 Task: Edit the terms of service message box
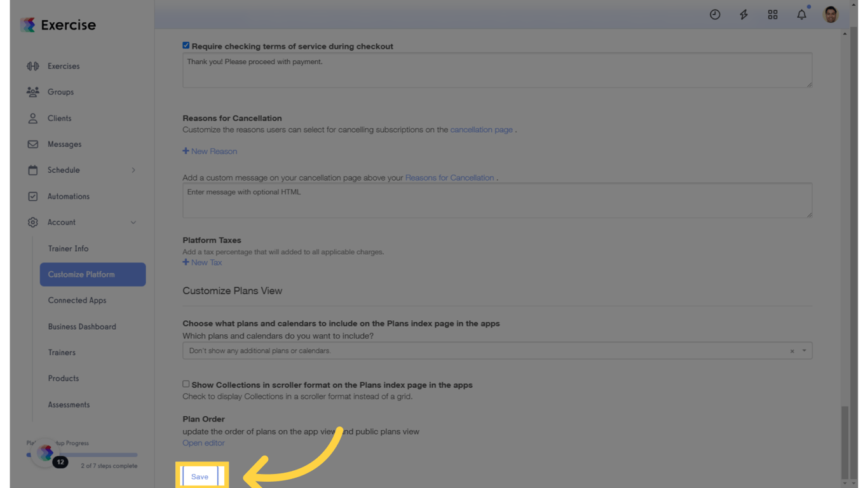[497, 70]
